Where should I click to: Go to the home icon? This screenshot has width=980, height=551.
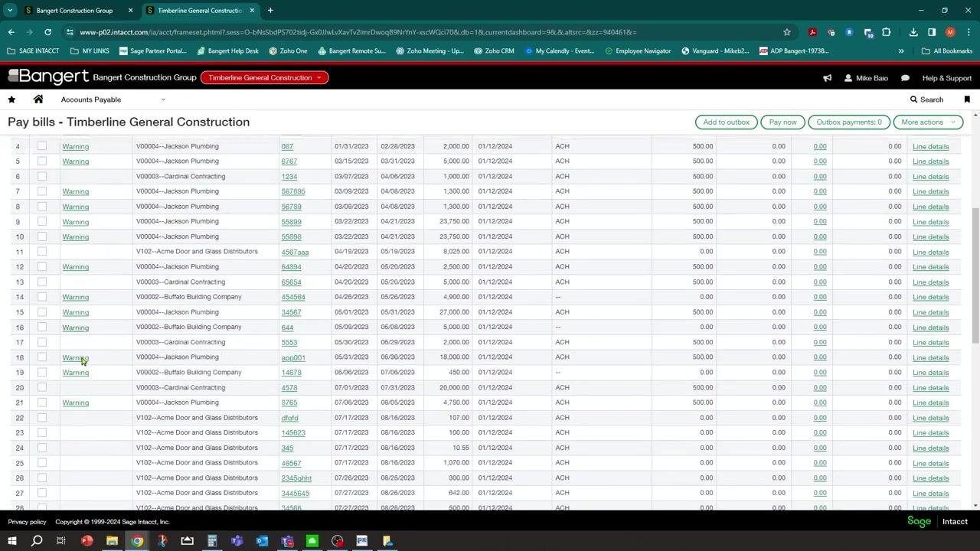tap(38, 99)
